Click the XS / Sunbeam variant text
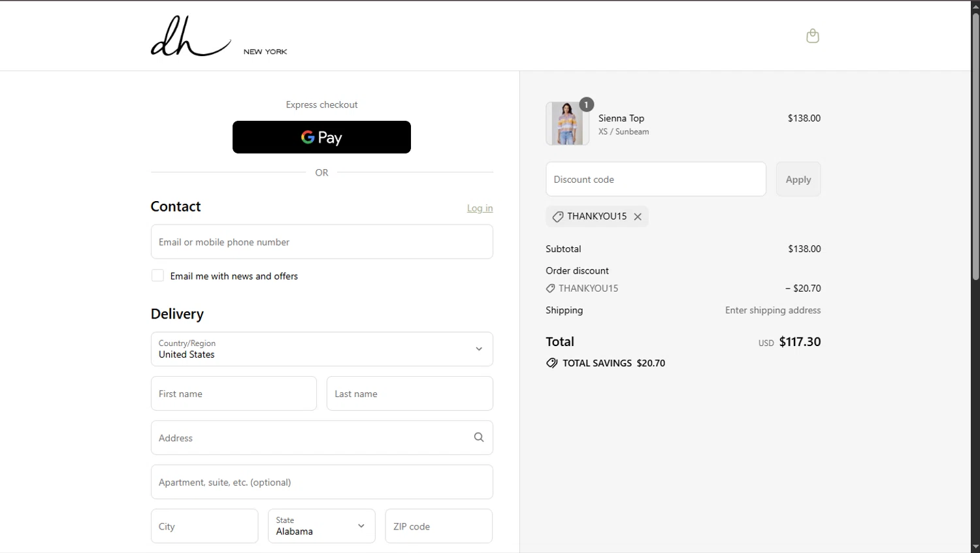Screen dimensions: 980x553 coord(624,132)
